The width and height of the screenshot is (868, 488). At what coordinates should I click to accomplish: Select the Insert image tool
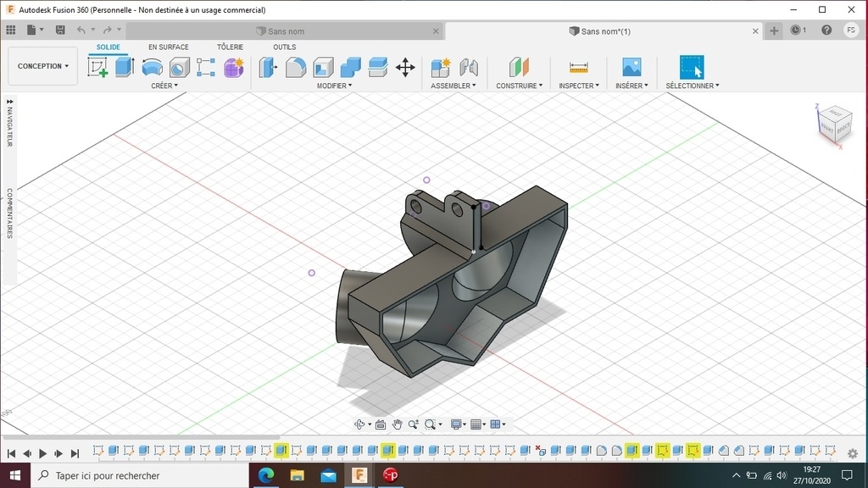coord(632,68)
